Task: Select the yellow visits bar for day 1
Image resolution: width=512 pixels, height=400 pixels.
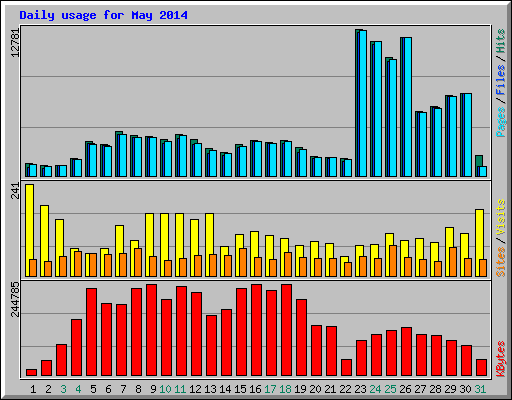Action: (x=29, y=230)
